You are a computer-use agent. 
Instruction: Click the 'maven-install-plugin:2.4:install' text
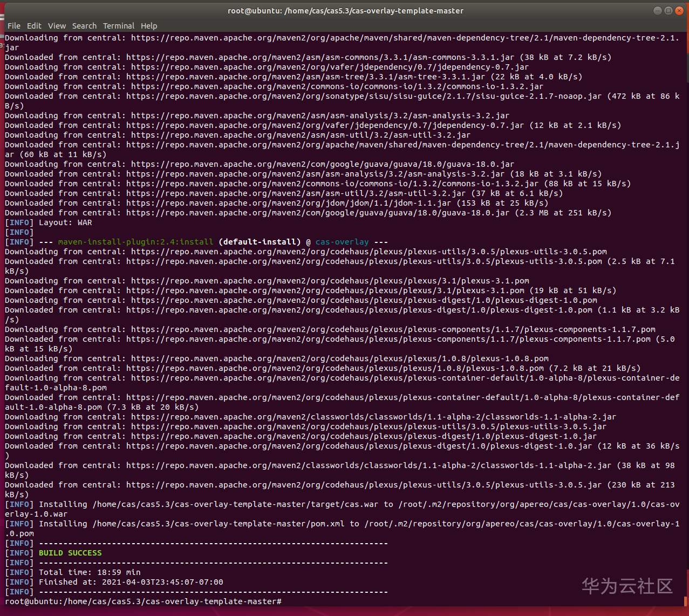coord(136,242)
